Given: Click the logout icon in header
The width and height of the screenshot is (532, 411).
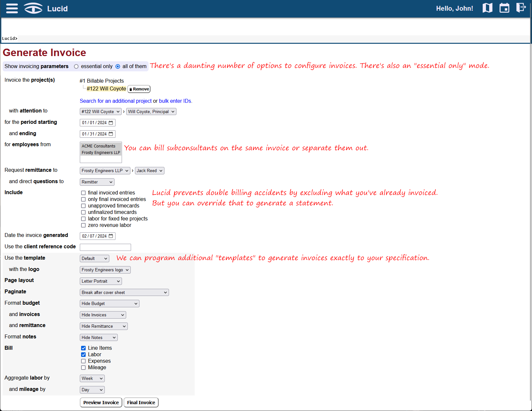Looking at the screenshot, I should (x=521, y=8).
